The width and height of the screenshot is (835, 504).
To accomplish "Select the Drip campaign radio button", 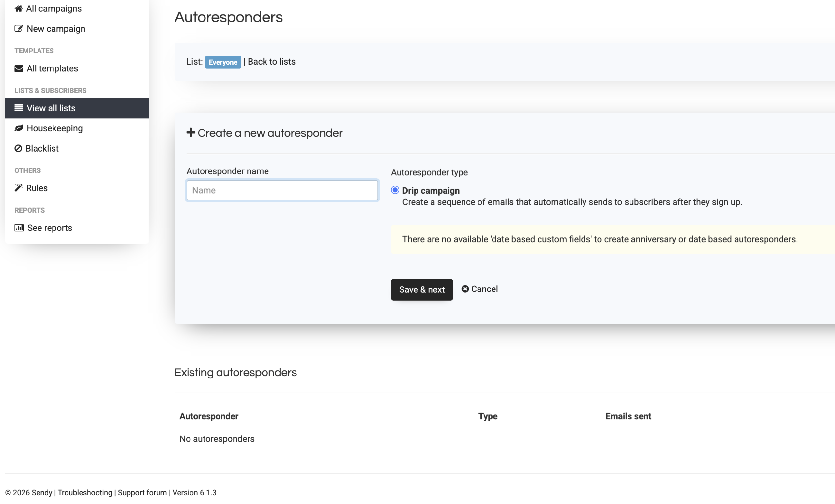I will pyautogui.click(x=395, y=190).
